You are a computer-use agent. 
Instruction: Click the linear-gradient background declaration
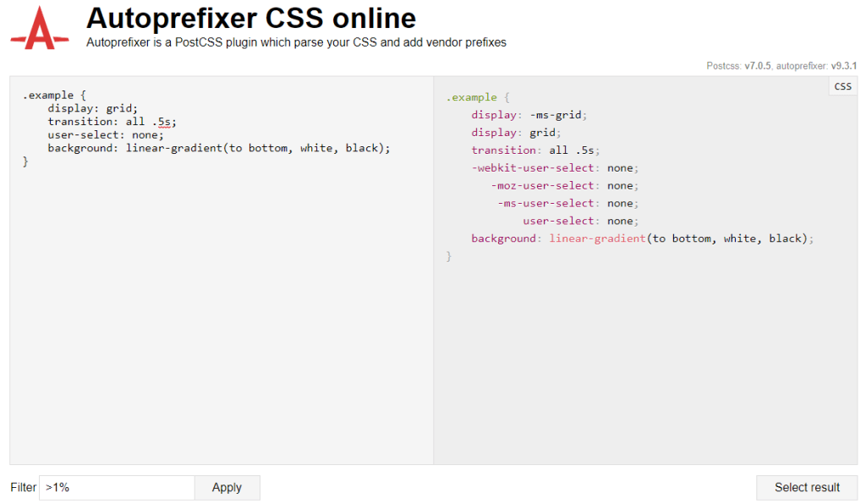click(218, 147)
